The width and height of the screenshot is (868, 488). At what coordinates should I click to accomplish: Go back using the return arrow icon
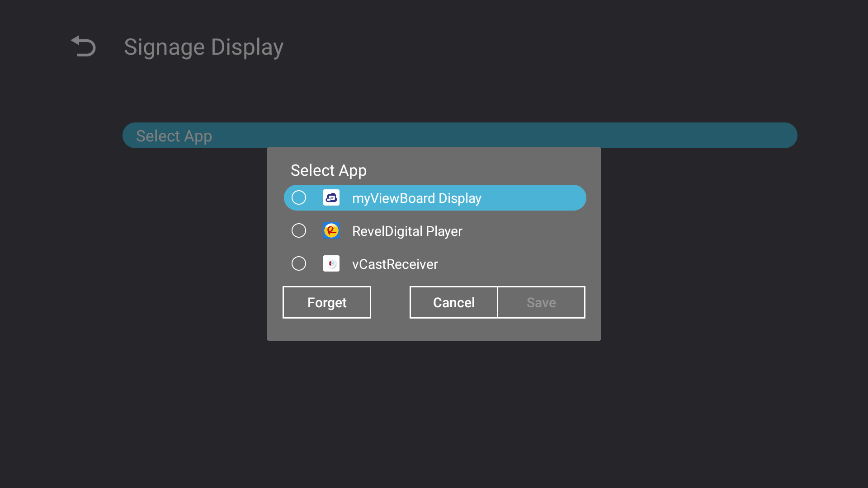(84, 47)
